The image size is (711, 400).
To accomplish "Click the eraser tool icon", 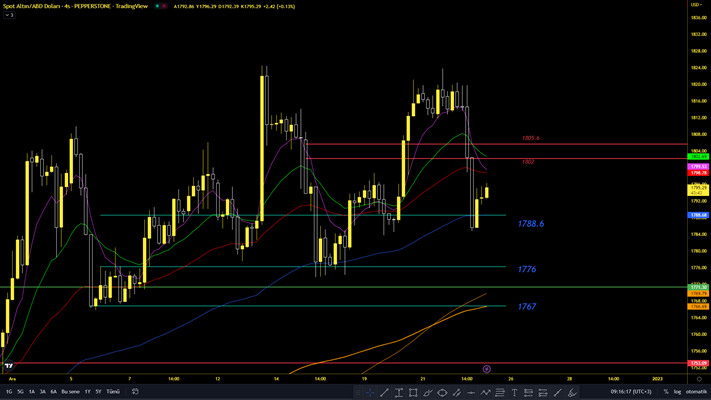I will tap(572, 393).
